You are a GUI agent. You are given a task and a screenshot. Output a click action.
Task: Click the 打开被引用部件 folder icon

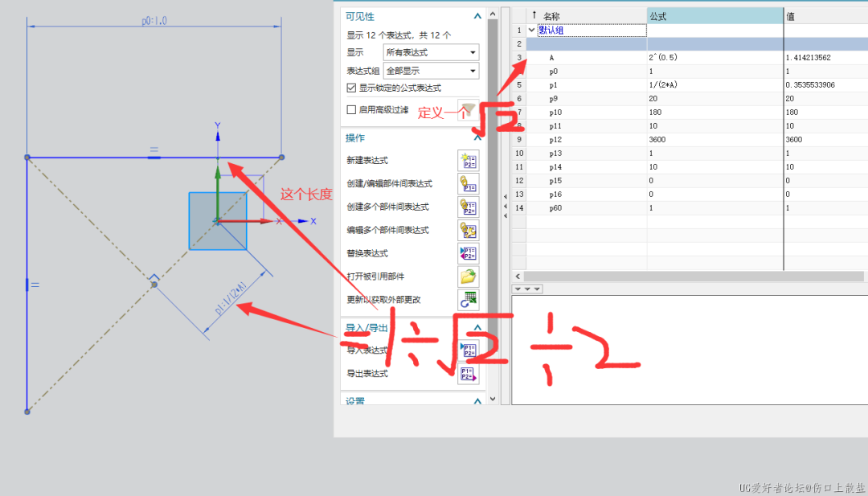tap(468, 277)
